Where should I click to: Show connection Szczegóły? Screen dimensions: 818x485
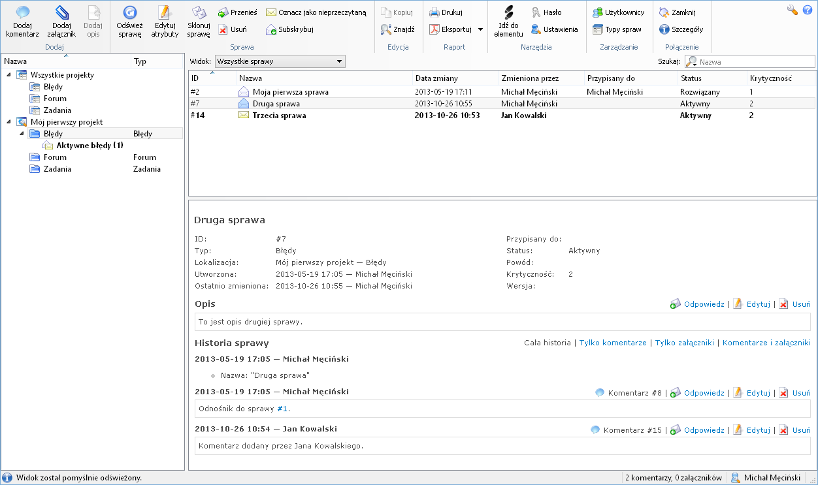pyautogui.click(x=681, y=30)
